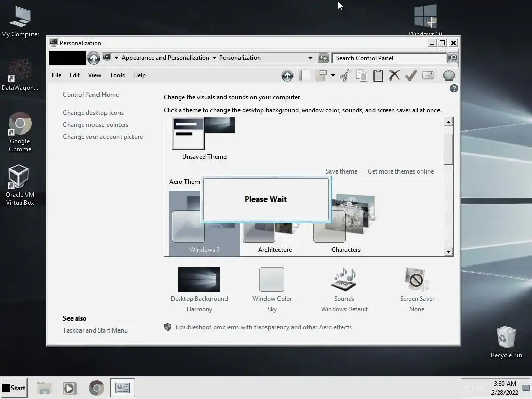532x399 pixels.
Task: Click the search magnifier icon
Action: coord(453,58)
